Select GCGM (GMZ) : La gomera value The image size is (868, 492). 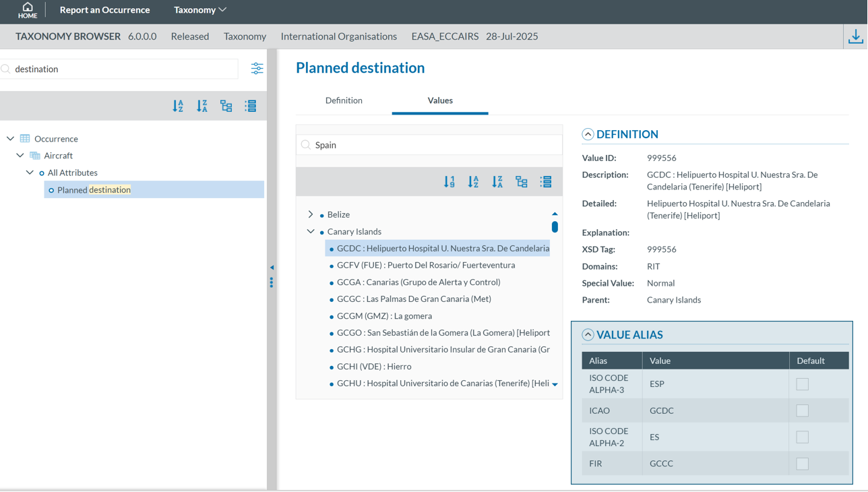(384, 316)
